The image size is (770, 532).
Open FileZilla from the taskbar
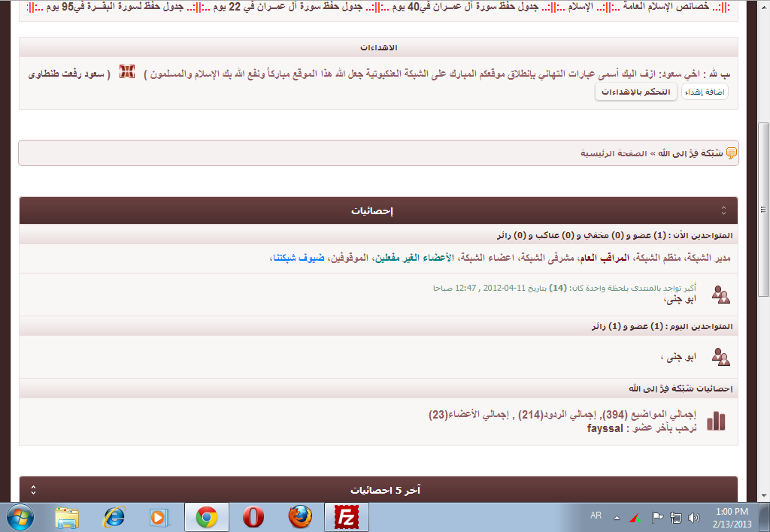click(346, 517)
